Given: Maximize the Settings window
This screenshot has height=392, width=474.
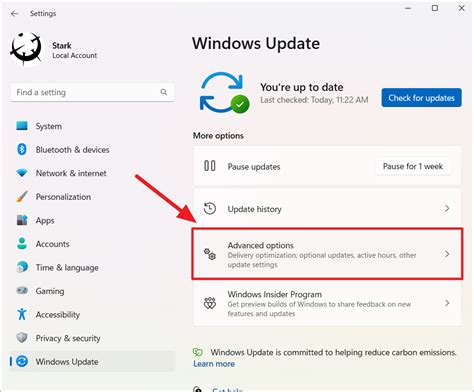Looking at the screenshot, I should coord(435,8).
